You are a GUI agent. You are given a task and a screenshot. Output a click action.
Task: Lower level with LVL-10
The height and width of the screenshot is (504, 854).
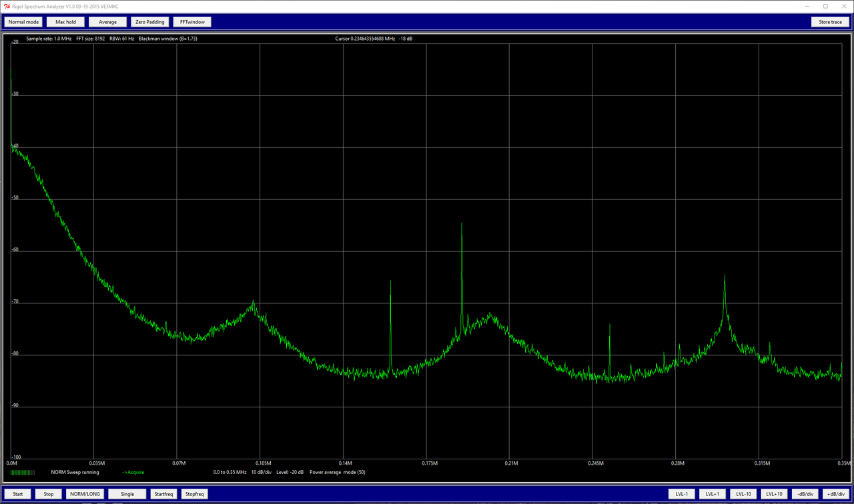coord(743,494)
